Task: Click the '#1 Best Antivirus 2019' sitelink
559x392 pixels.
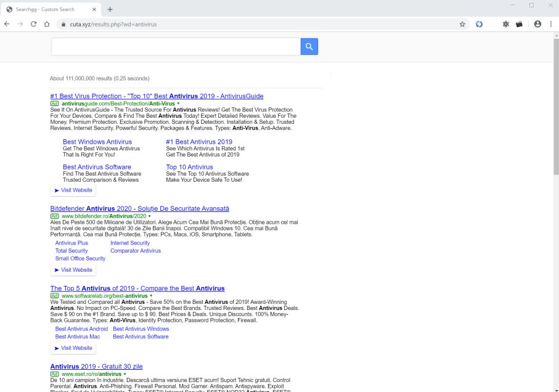Action: [x=199, y=142]
